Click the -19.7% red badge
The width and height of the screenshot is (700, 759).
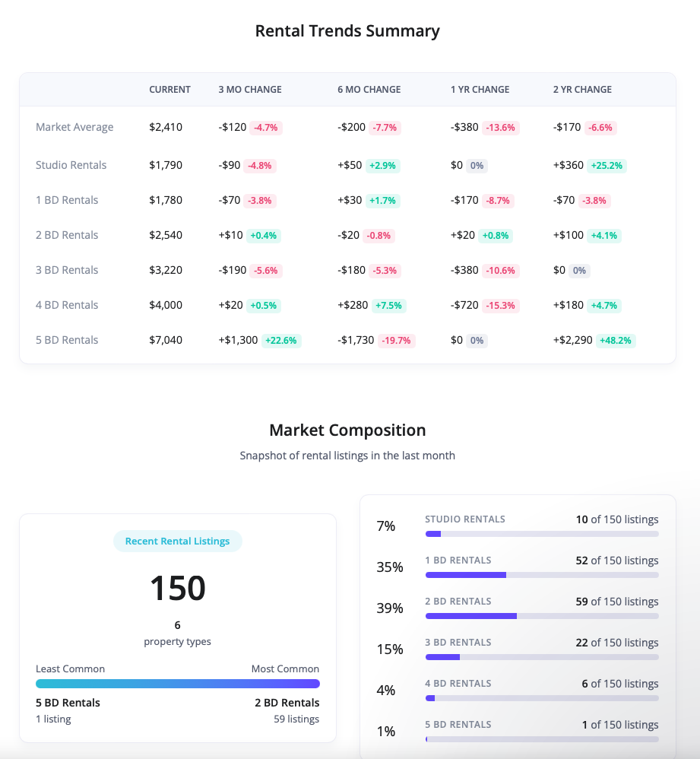[x=397, y=341]
